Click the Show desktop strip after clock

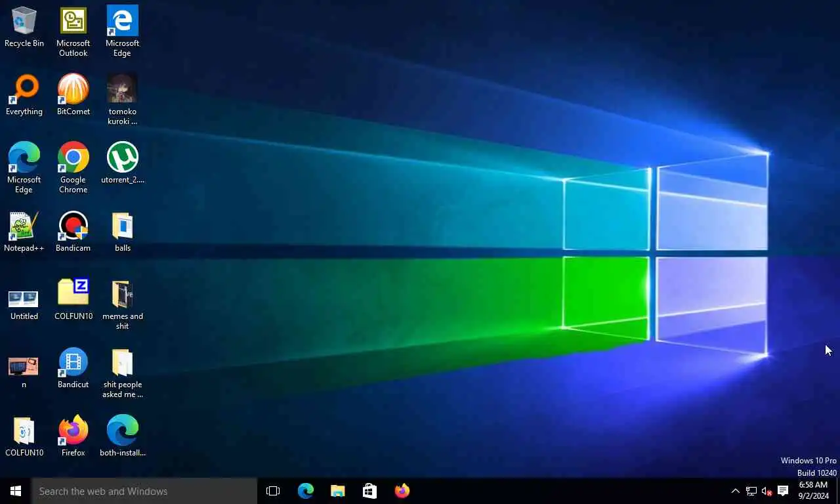838,491
